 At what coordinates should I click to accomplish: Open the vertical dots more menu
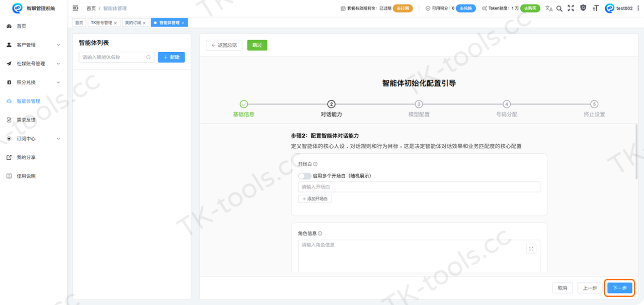point(638,8)
